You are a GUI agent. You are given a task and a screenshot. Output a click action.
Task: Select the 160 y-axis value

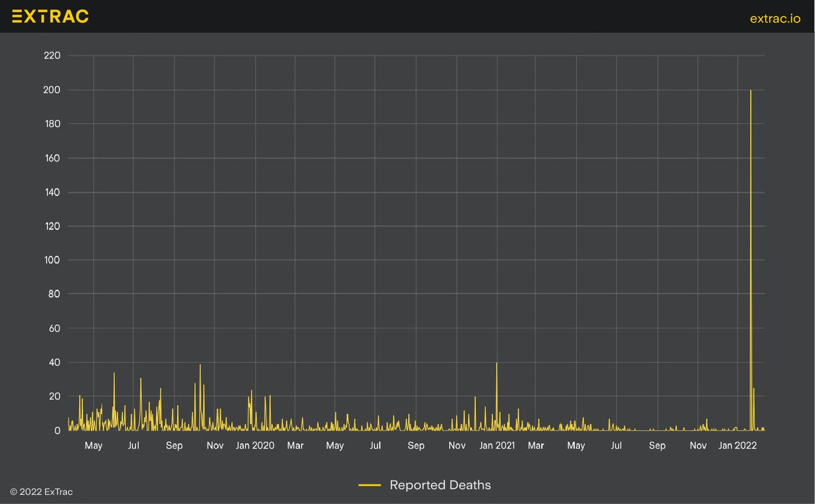pyautogui.click(x=52, y=158)
